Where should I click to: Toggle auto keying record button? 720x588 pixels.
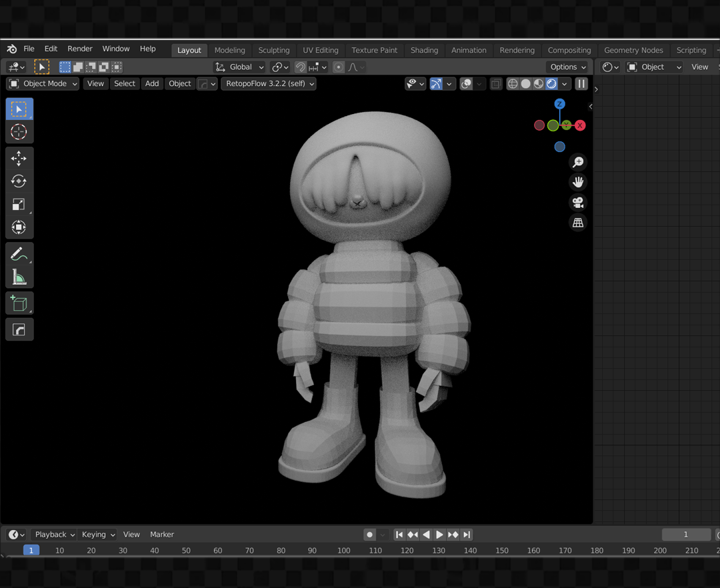(369, 534)
